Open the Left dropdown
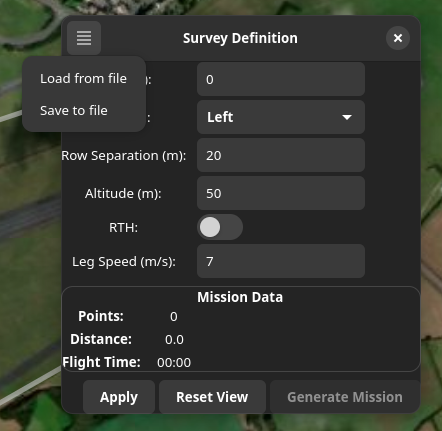Viewport: 442px width, 431px height. point(281,117)
